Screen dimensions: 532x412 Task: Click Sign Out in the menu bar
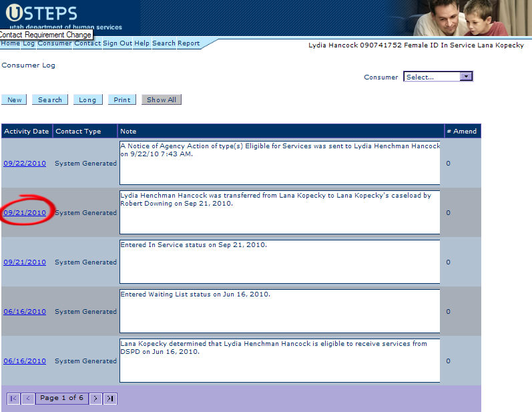[x=117, y=43]
